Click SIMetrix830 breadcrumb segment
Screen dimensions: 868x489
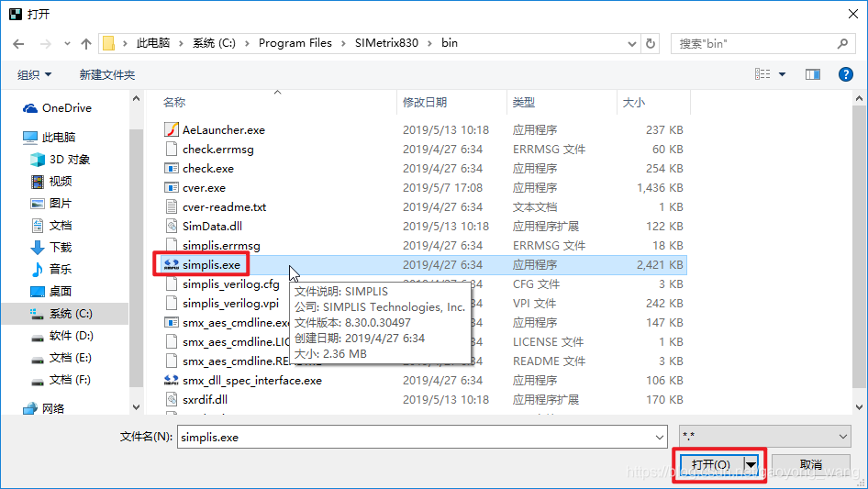[386, 43]
